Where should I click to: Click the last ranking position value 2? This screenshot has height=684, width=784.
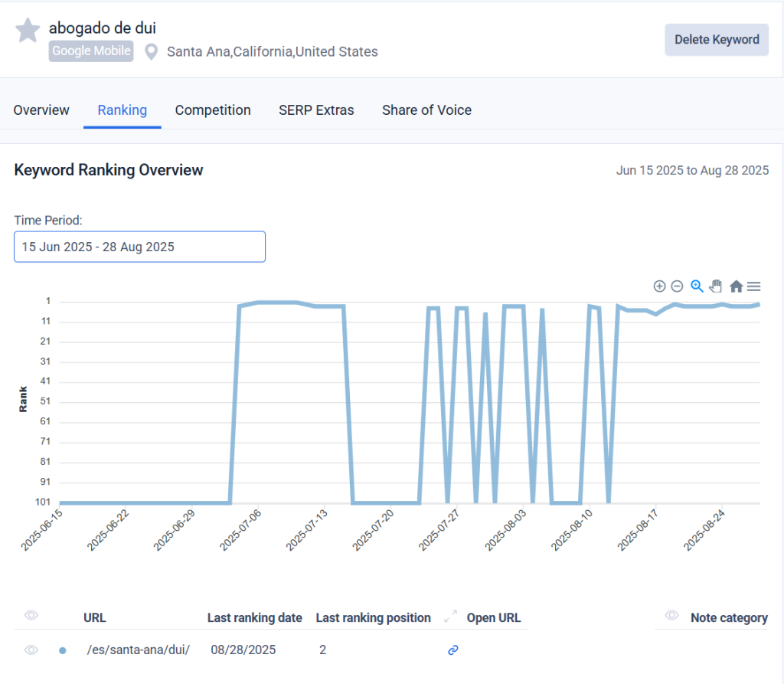(x=322, y=650)
